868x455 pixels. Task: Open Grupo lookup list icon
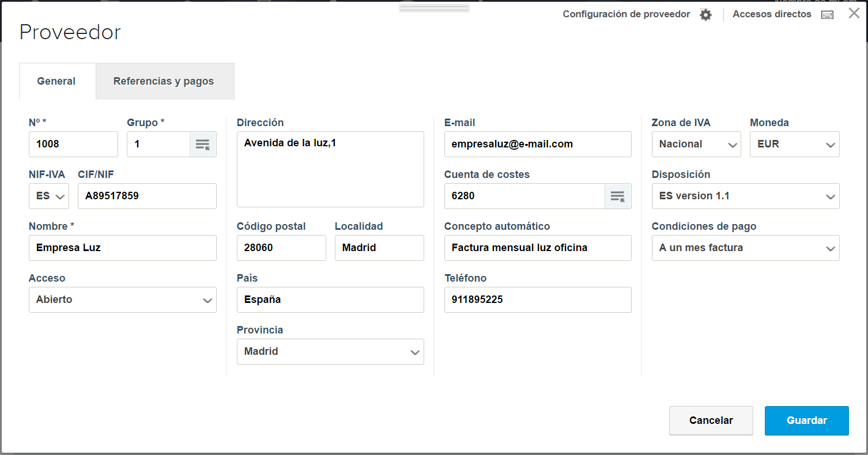pos(203,145)
